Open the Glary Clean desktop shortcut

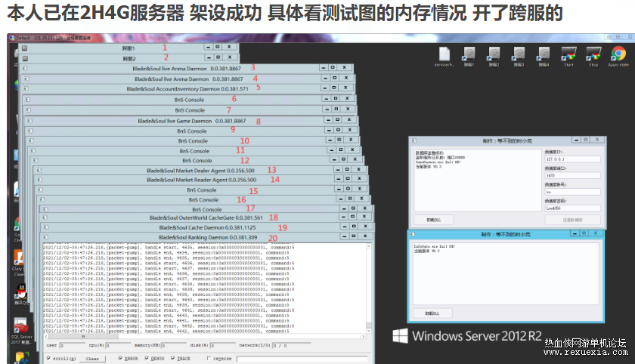pos(19,263)
